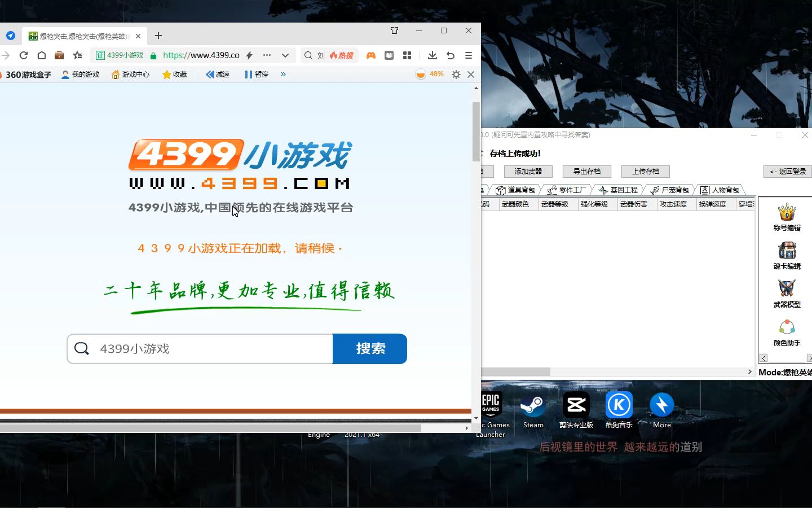Screen dimensions: 812x508
Task: Click 暂停 pause control
Action: click(x=257, y=75)
